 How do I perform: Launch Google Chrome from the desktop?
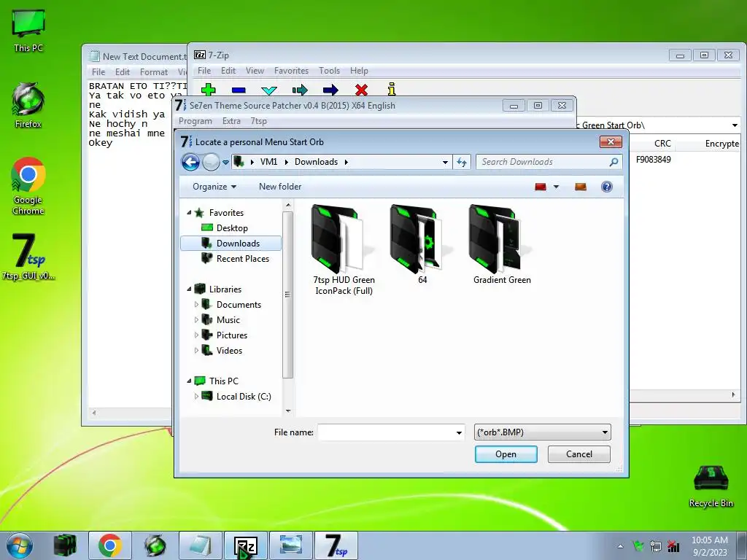click(x=28, y=186)
